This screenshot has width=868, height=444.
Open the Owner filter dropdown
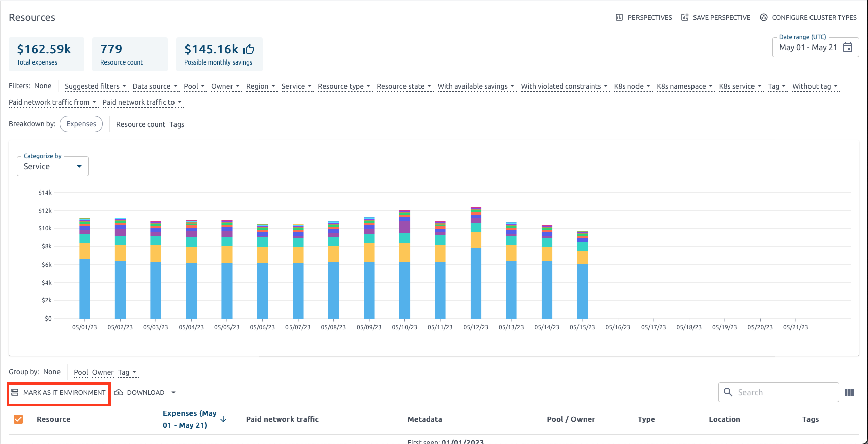(225, 86)
